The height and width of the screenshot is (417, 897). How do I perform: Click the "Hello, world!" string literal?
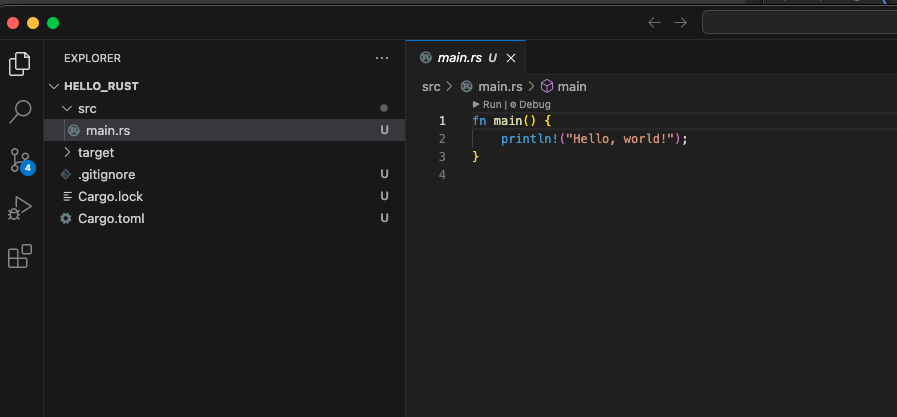pyautogui.click(x=620, y=139)
